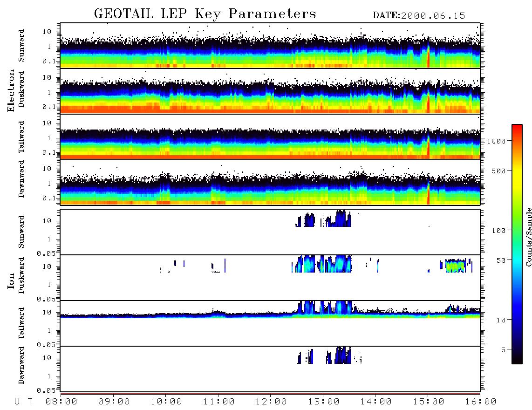
Task: Click the red 15:00 spike in Electron Dawnward panel
Action: coord(428,192)
